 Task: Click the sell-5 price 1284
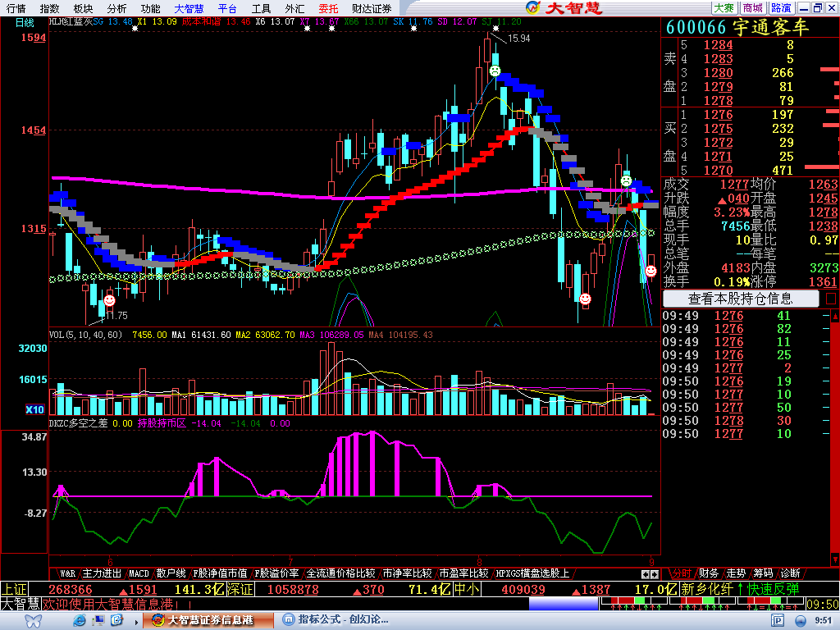(718, 45)
